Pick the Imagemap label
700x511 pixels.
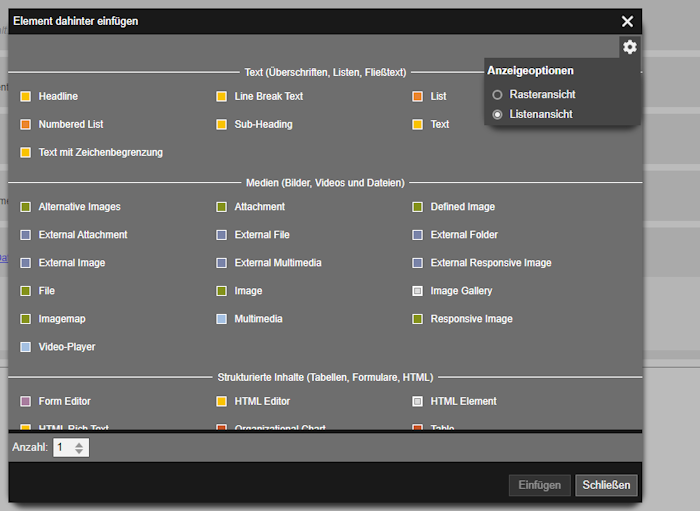62,320
